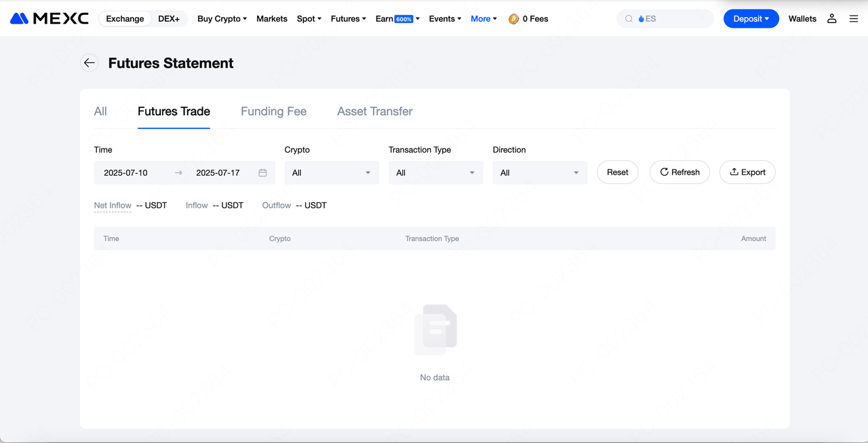Click the Earn 600% badge
Viewport: 868px width, 443px height.
coord(404,19)
